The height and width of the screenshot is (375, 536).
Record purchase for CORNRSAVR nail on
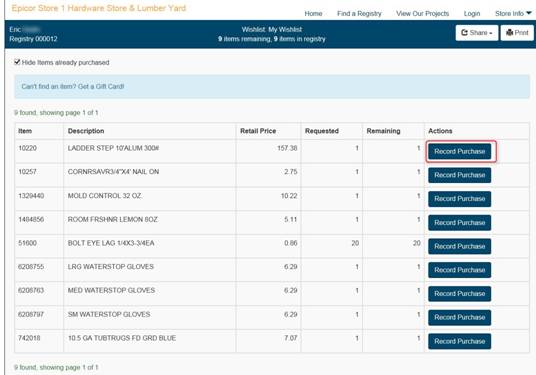[459, 175]
